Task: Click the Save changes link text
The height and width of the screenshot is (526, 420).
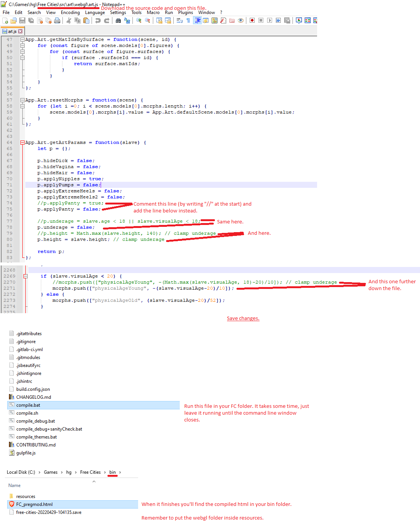Action: pos(243,318)
